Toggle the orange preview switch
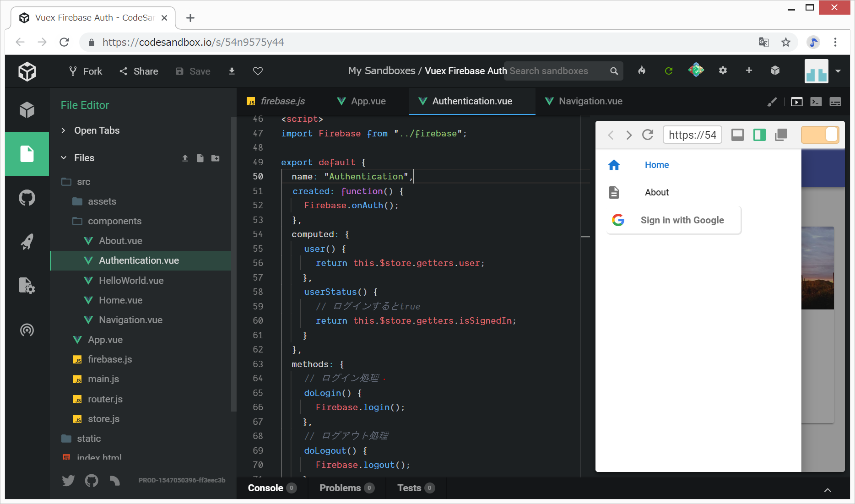 tap(820, 135)
